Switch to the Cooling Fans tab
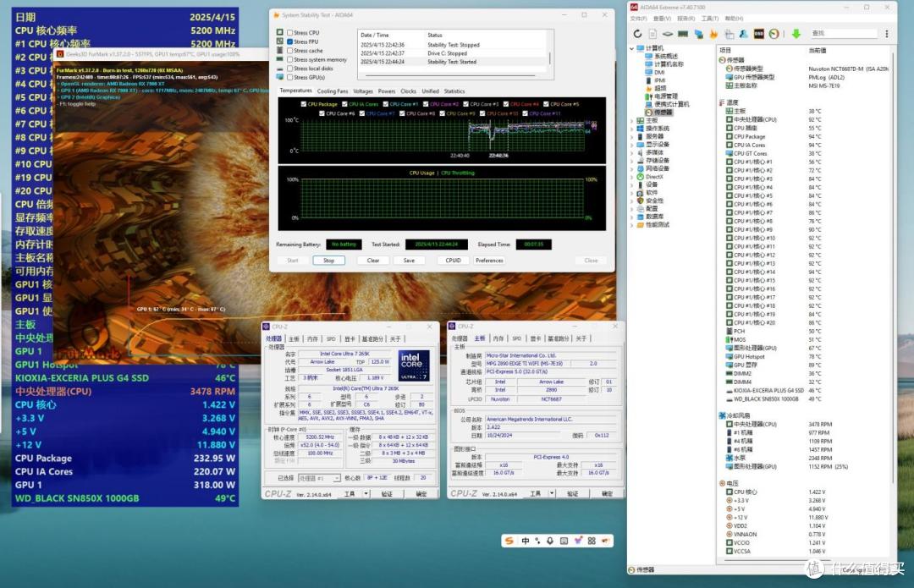This screenshot has height=588, width=914. 333,91
